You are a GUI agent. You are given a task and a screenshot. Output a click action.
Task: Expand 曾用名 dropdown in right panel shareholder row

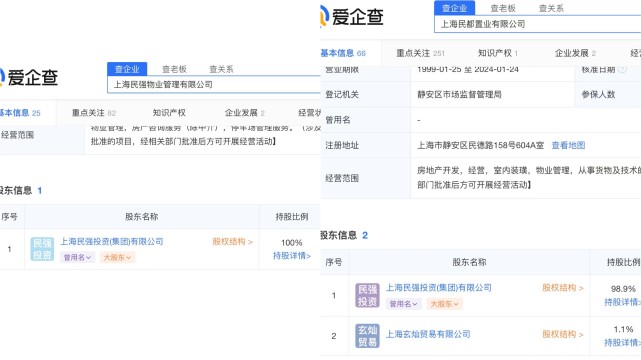click(403, 304)
